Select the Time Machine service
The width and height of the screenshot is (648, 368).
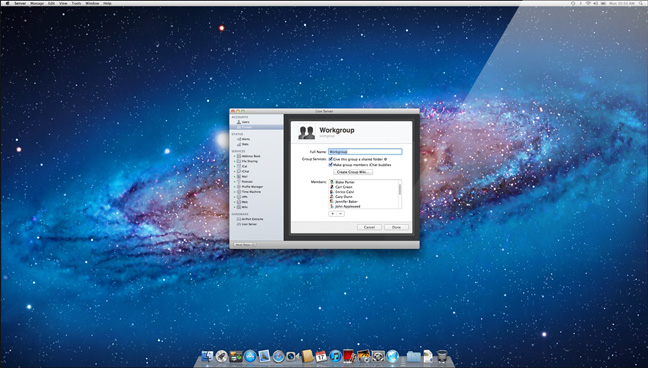(x=251, y=192)
